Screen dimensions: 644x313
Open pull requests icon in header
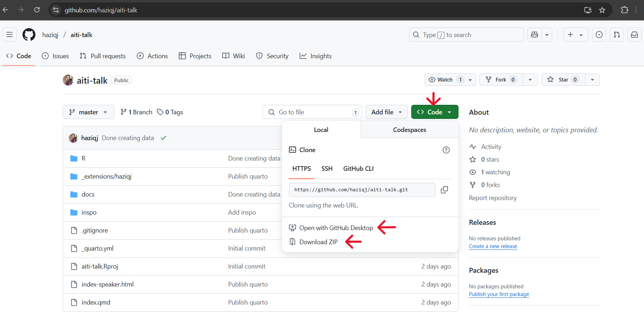pos(617,35)
